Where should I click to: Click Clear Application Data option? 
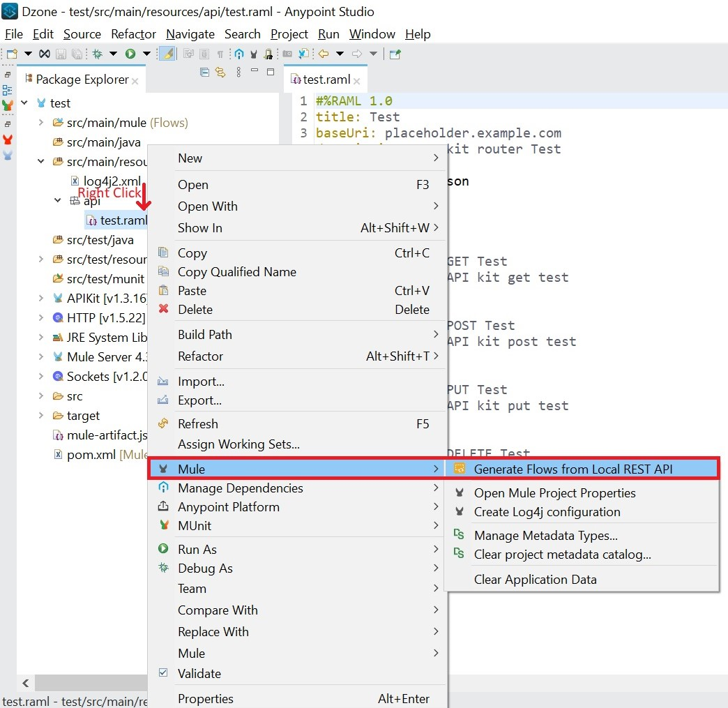[x=535, y=579]
